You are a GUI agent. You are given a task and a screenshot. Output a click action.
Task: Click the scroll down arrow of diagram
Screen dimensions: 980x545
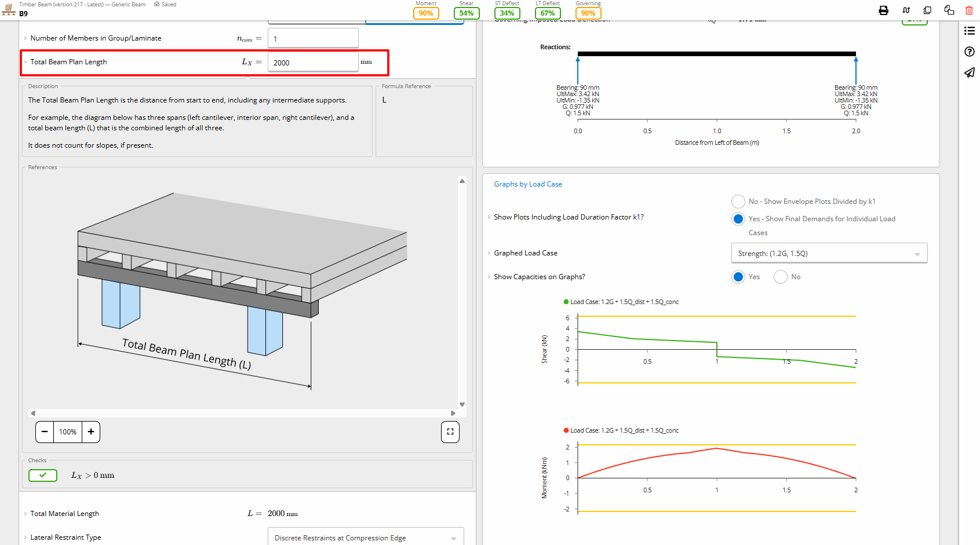pyautogui.click(x=462, y=404)
